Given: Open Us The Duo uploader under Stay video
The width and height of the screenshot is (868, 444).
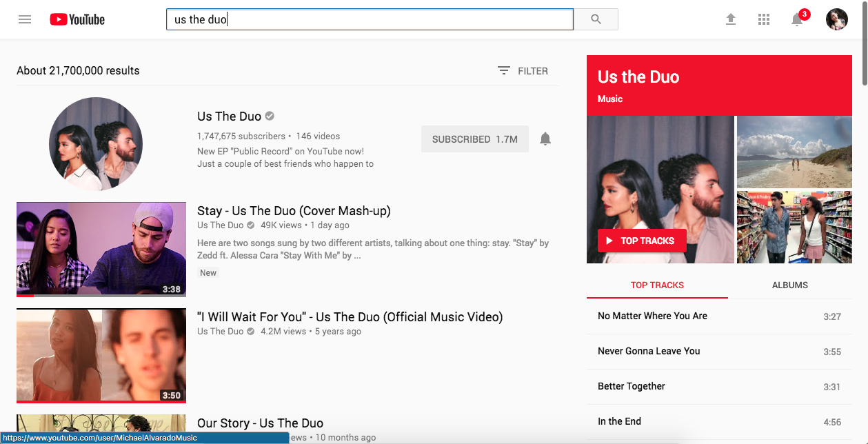Looking at the screenshot, I should click(x=220, y=225).
